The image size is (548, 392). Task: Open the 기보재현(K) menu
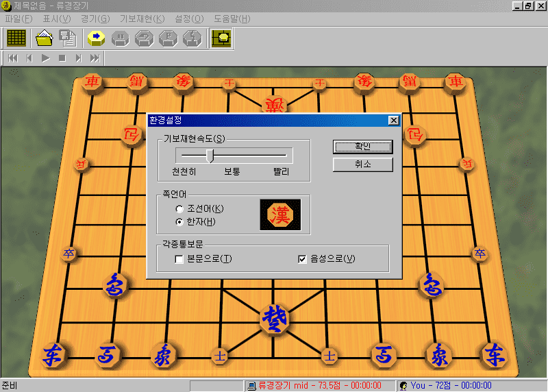click(142, 19)
